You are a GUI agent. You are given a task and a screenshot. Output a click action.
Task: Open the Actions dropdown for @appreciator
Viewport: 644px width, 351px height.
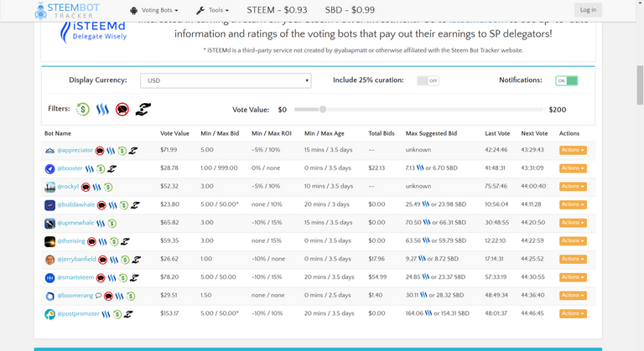pyautogui.click(x=573, y=150)
